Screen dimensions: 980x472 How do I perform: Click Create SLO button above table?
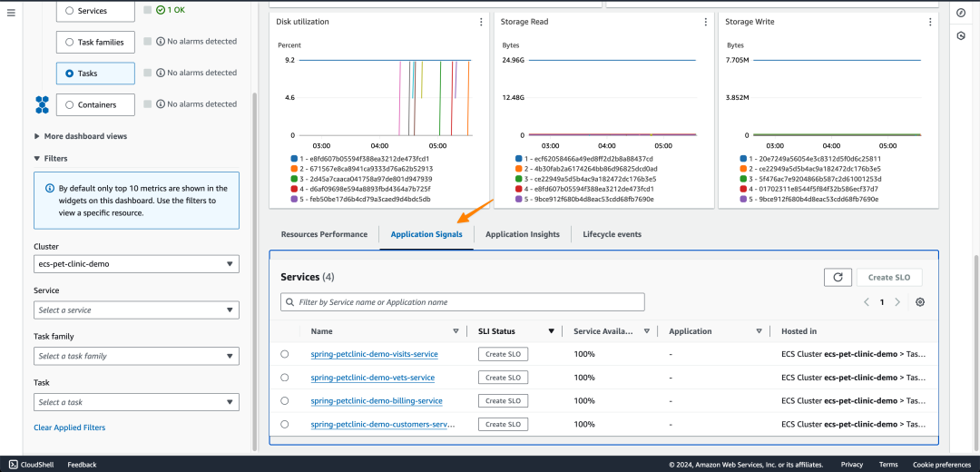click(889, 277)
